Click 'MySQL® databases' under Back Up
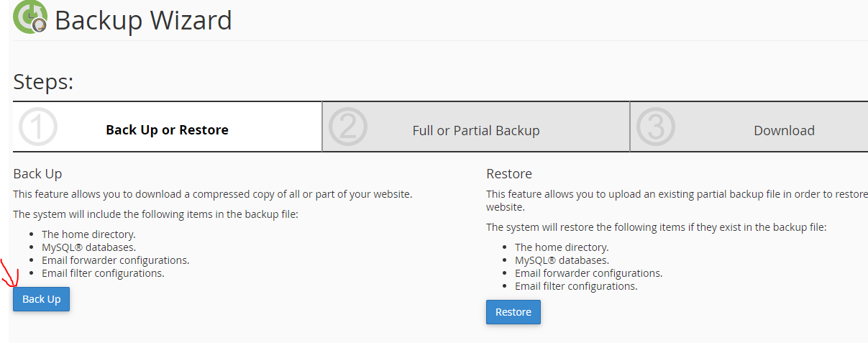Screen dimensions: 868x343 (x=88, y=247)
